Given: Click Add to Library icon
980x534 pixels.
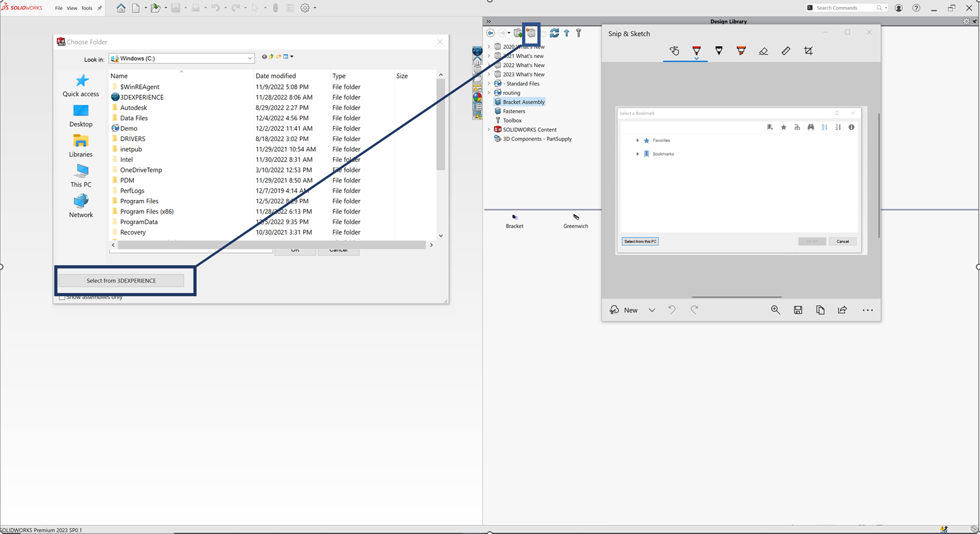Looking at the screenshot, I should point(518,33).
